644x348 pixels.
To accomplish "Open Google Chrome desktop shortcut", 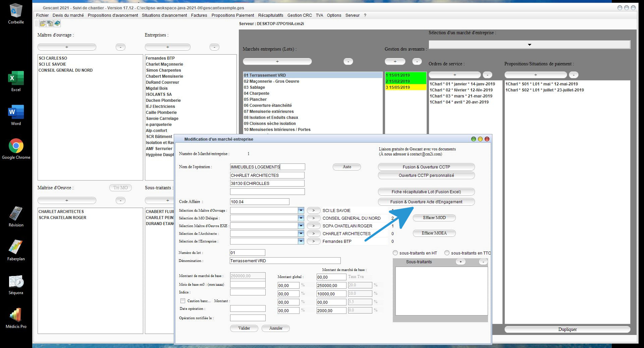I will [16, 149].
